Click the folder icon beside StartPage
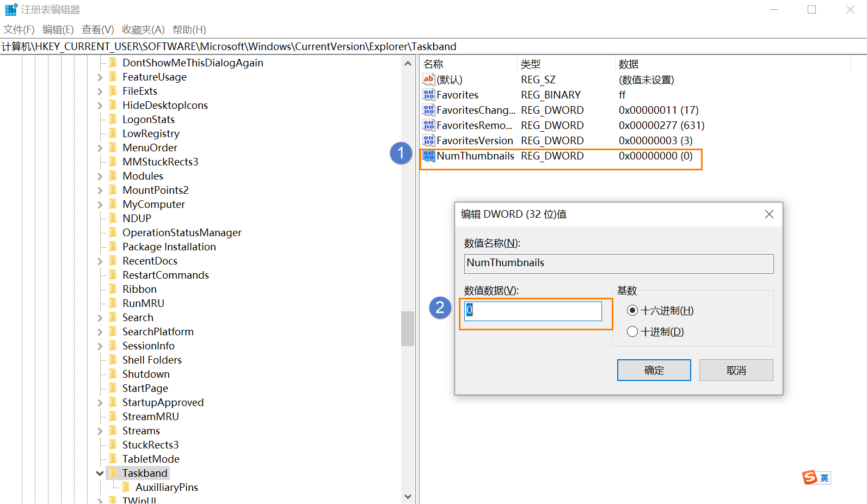Viewport: 867px width, 504px height. coord(113,388)
